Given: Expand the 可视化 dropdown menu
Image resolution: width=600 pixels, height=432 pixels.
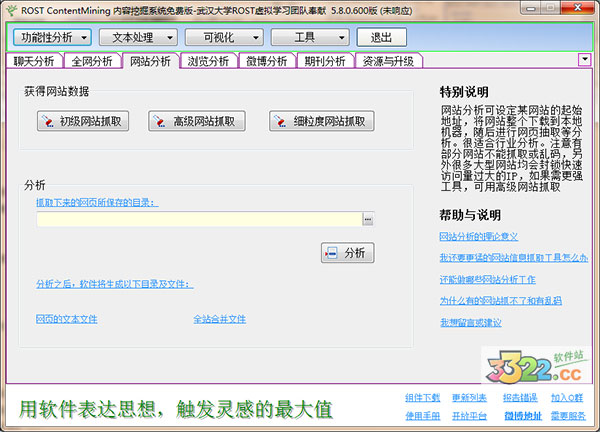Looking at the screenshot, I should [x=224, y=37].
